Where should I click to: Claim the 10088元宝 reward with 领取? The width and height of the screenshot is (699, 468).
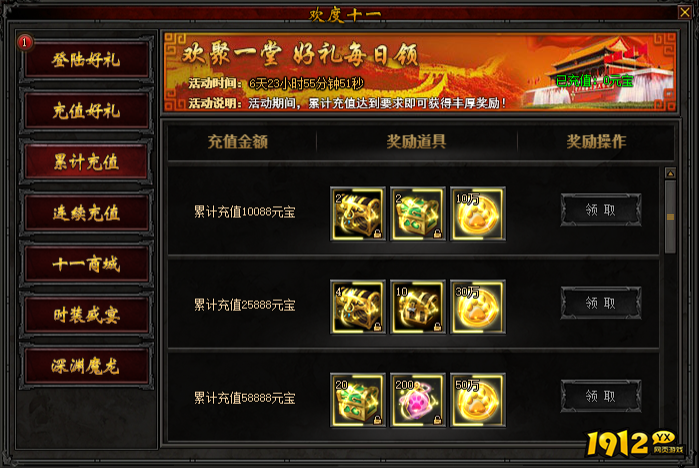pyautogui.click(x=600, y=209)
